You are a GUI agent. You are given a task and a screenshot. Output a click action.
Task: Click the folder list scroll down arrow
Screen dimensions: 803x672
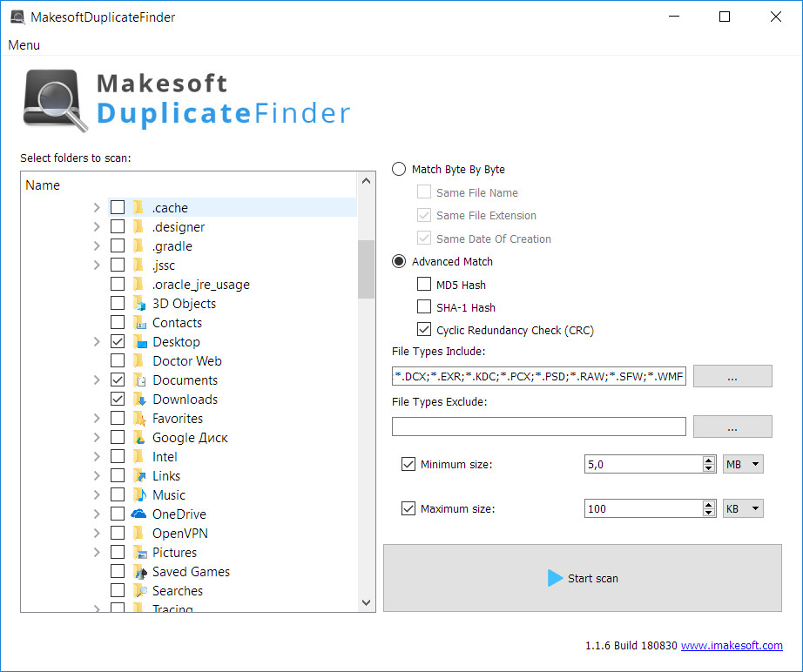coord(366,602)
